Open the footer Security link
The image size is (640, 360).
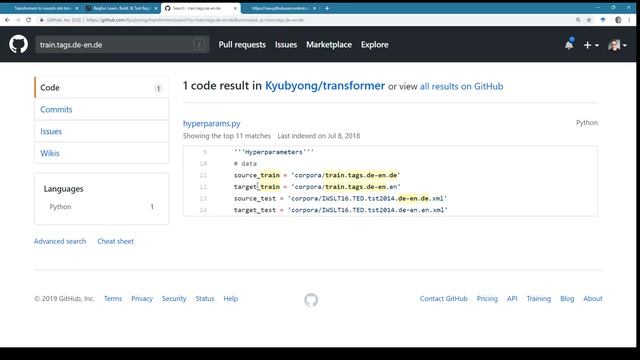tap(174, 298)
